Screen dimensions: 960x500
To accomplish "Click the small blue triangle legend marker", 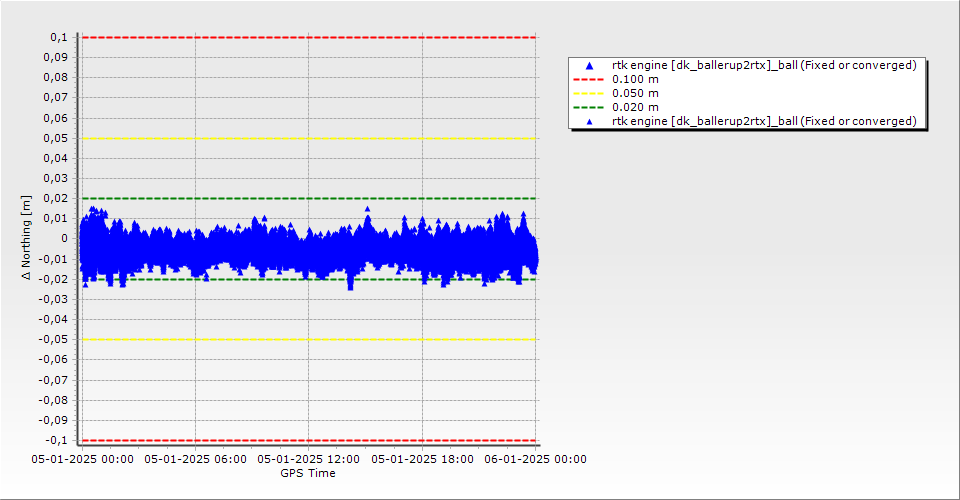I will [x=589, y=122].
